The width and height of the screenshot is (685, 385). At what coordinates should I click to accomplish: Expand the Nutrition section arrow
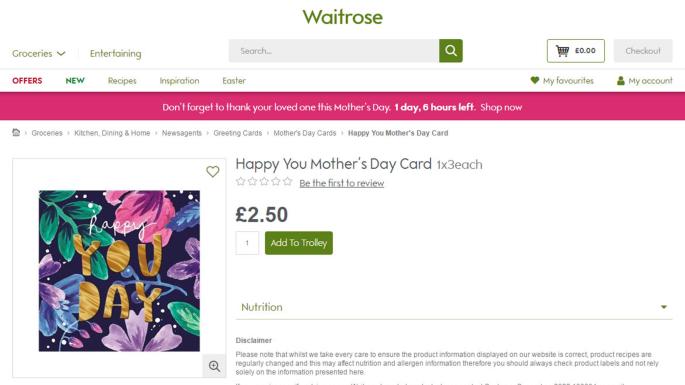tap(664, 307)
